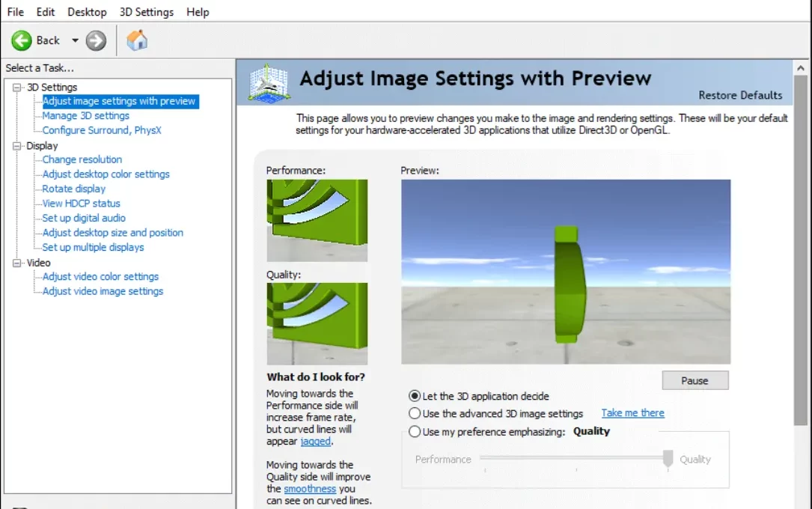Screen dimensions: 812x509
Task: Collapse the Video tree node
Action: coord(17,263)
